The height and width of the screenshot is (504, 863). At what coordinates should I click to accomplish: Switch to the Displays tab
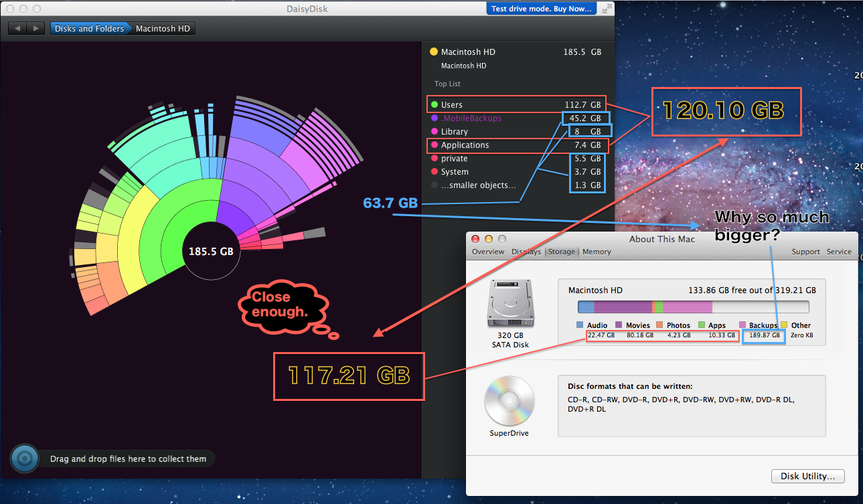tap(526, 252)
